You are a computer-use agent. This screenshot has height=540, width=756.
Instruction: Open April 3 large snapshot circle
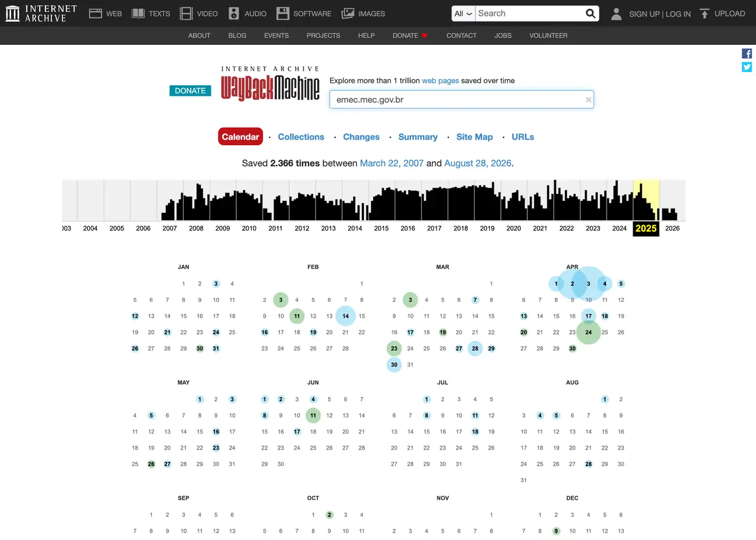click(x=588, y=284)
